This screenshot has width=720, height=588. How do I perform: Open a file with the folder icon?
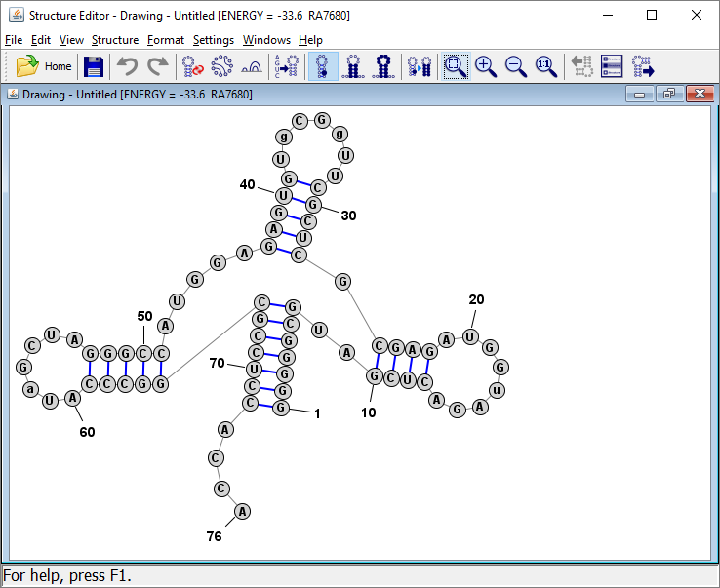tap(27, 66)
